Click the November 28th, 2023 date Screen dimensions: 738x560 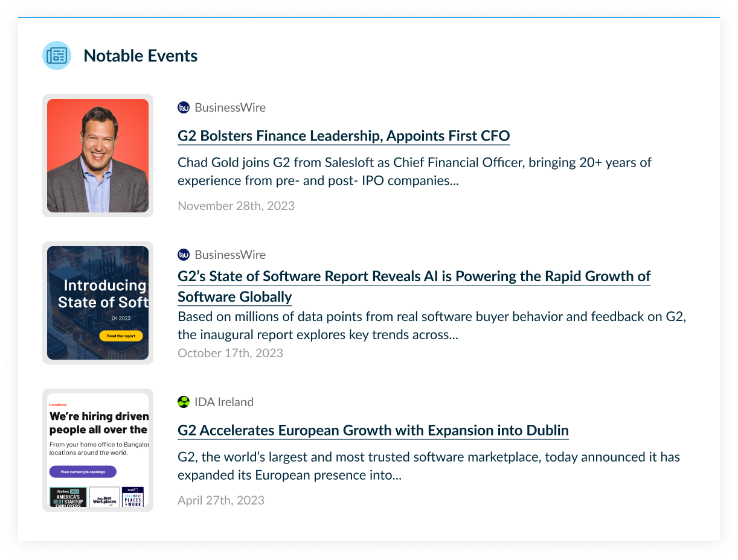click(x=236, y=206)
